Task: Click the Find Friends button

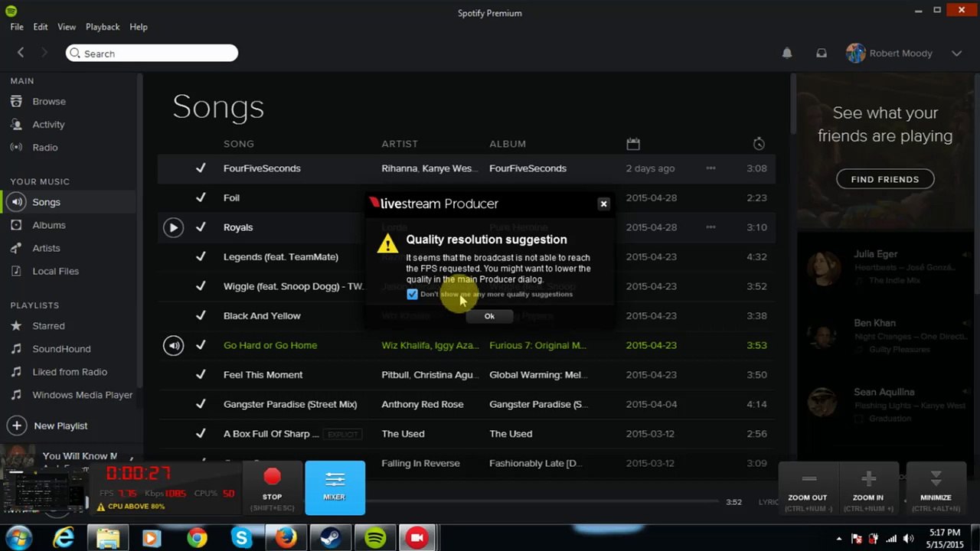Action: point(885,179)
